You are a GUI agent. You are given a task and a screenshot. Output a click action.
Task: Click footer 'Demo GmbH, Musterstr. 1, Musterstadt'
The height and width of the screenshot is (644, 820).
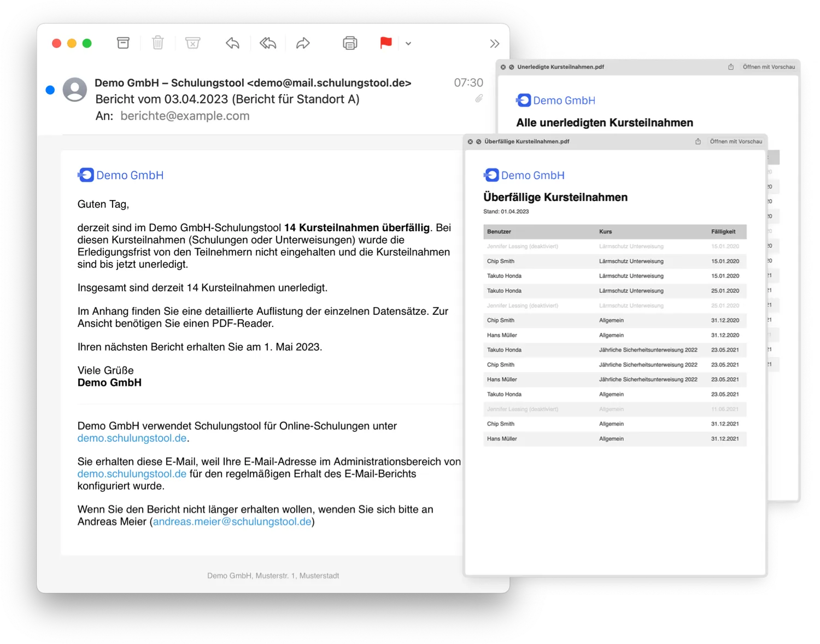pyautogui.click(x=273, y=576)
